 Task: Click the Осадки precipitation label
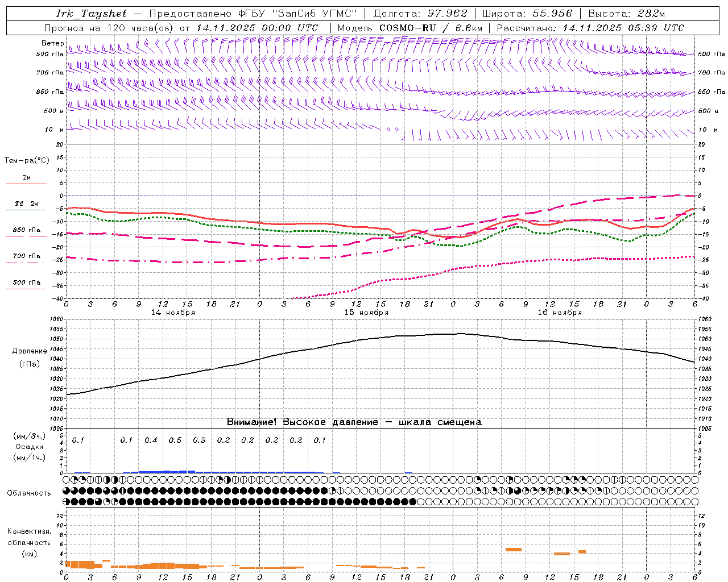pyautogui.click(x=30, y=447)
